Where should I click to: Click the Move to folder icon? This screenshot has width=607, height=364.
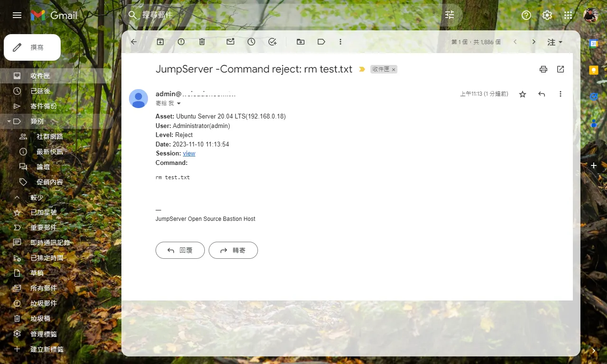pyautogui.click(x=301, y=42)
